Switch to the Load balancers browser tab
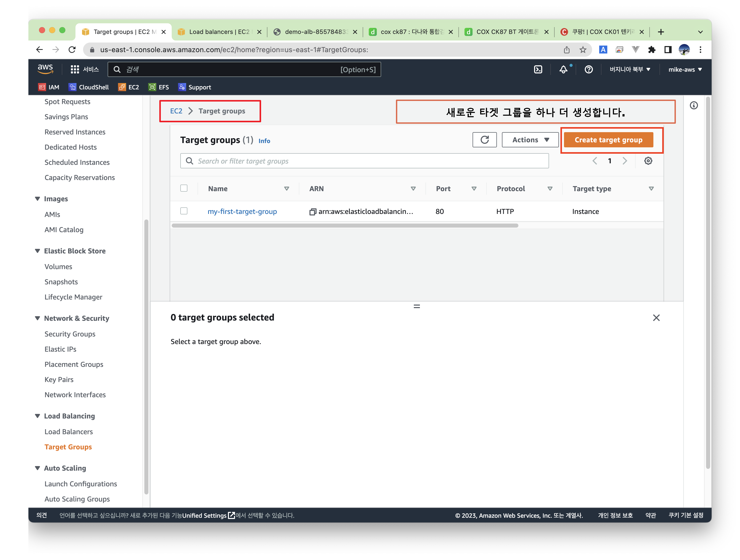This screenshot has height=560, width=740. [x=219, y=32]
